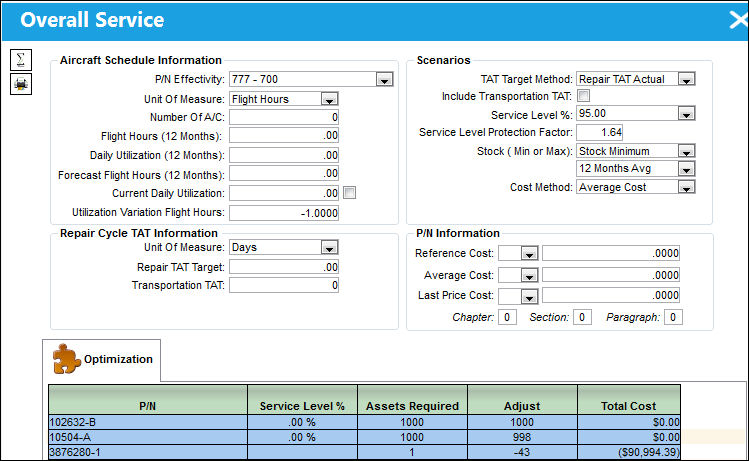Click Forecast Flight Hours field

click(284, 173)
